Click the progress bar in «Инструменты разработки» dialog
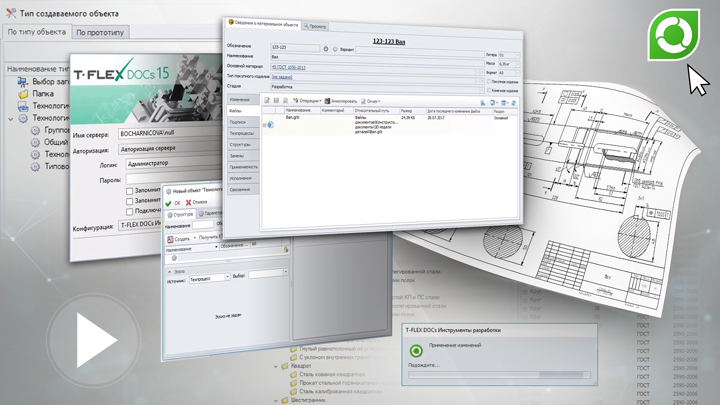 499,375
